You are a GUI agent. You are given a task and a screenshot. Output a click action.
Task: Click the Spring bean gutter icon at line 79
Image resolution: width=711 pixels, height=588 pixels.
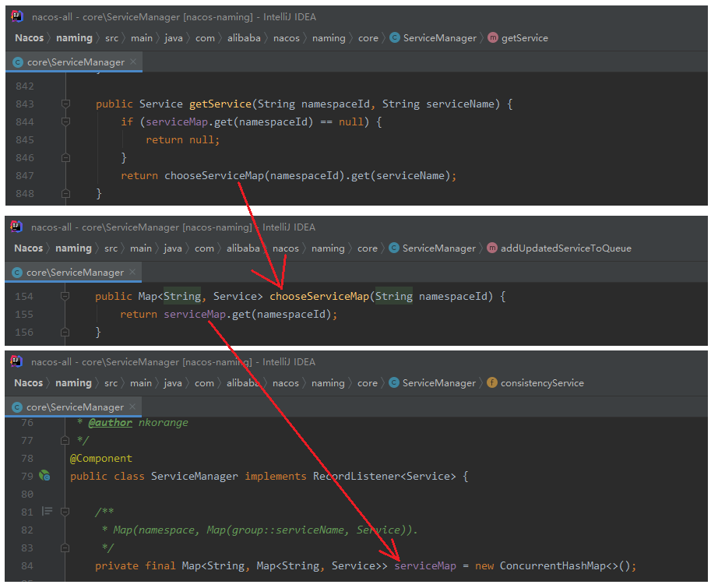44,476
